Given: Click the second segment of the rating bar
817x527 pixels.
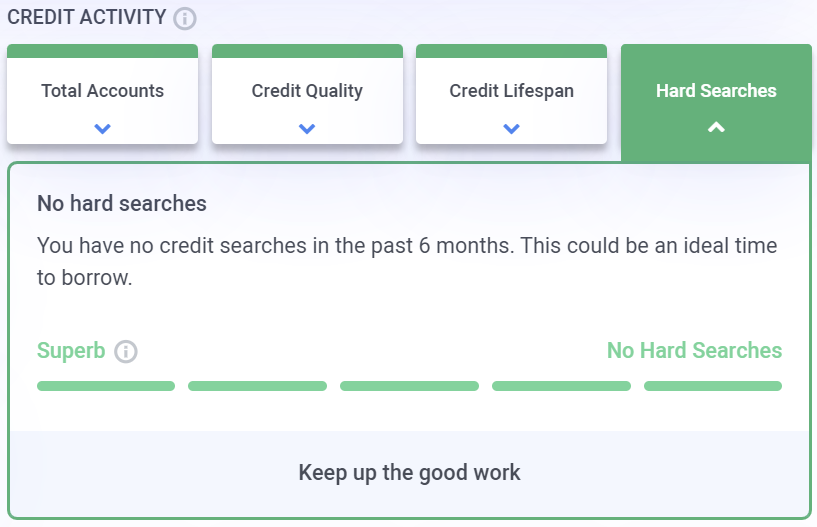Looking at the screenshot, I should point(257,386).
